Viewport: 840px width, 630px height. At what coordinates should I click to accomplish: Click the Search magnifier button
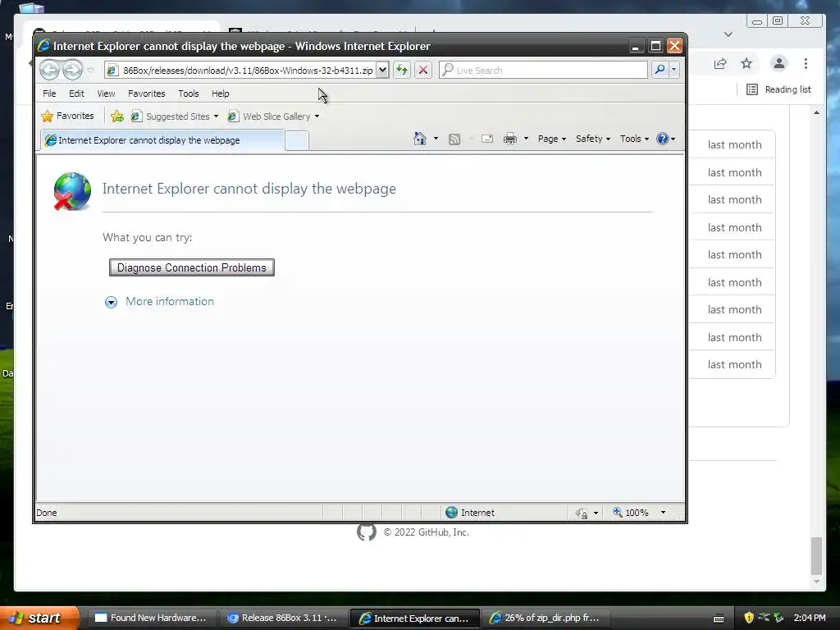tap(660, 71)
